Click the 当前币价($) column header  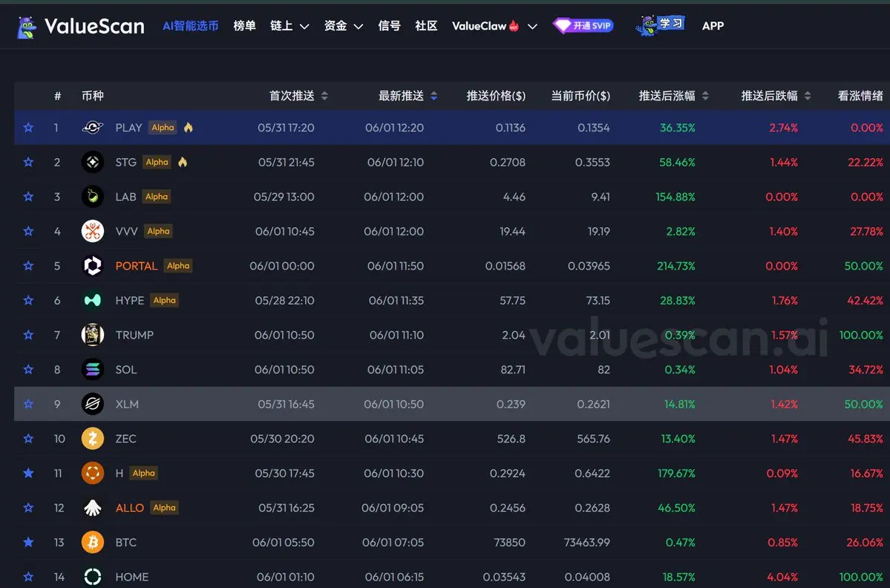[580, 96]
